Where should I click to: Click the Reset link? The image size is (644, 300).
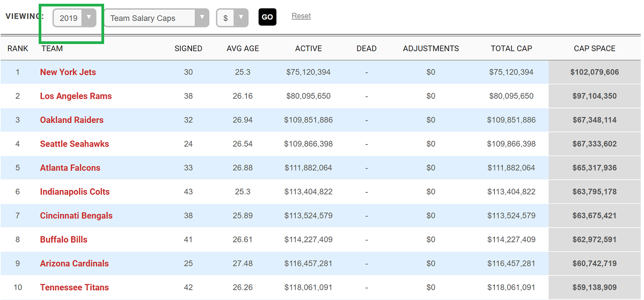click(x=301, y=16)
